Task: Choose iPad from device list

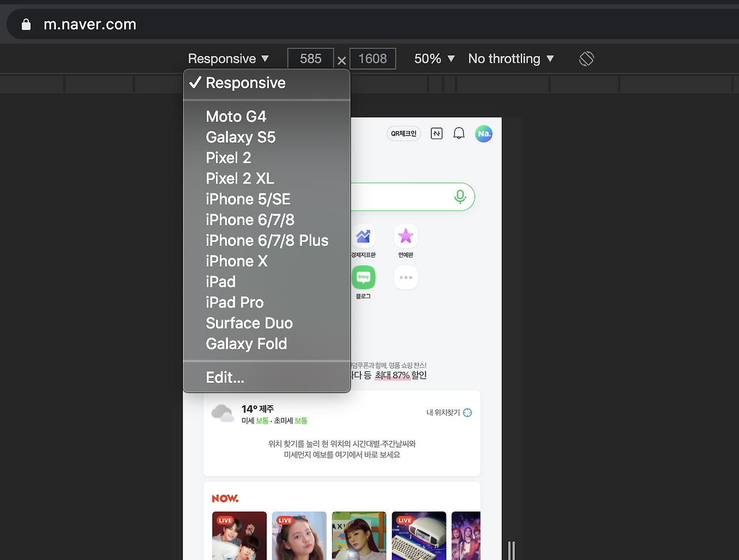Action: tap(267, 282)
